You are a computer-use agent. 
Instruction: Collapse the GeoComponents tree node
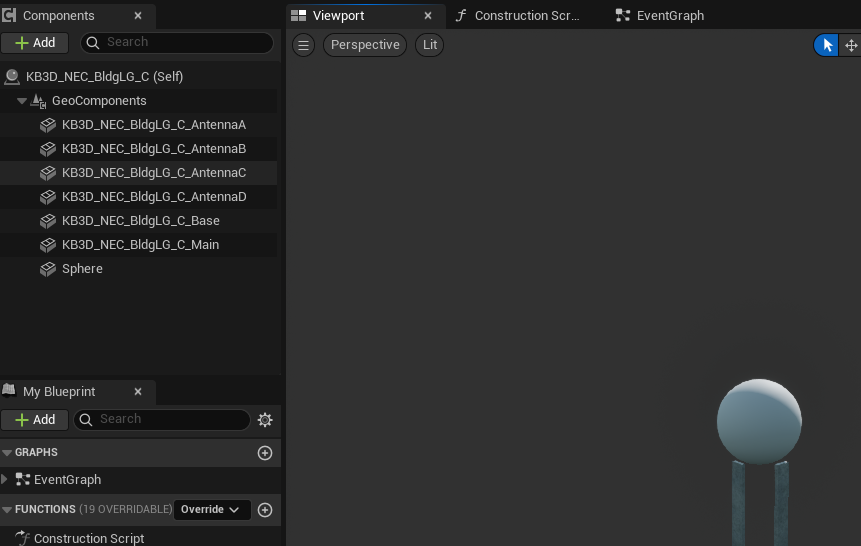tap(22, 101)
